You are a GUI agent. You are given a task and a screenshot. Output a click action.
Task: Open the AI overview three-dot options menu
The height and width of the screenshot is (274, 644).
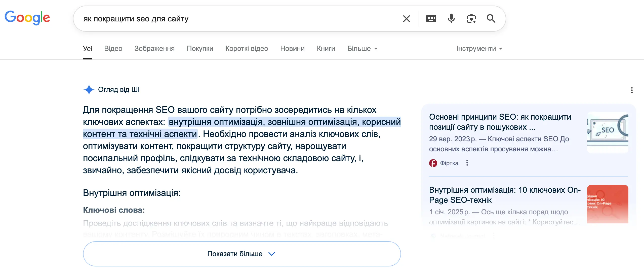tap(632, 90)
